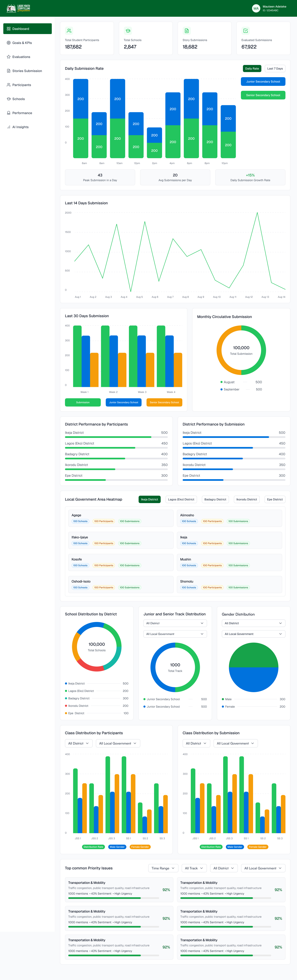Open the Schools graduation cap icon
Image resolution: width=297 pixels, height=980 pixels.
(8, 99)
